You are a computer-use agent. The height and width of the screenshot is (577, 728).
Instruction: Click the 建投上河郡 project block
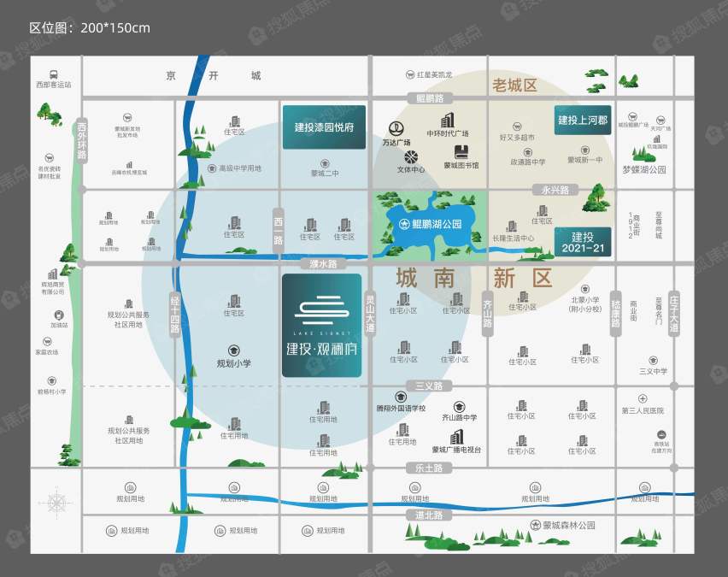coord(583,121)
